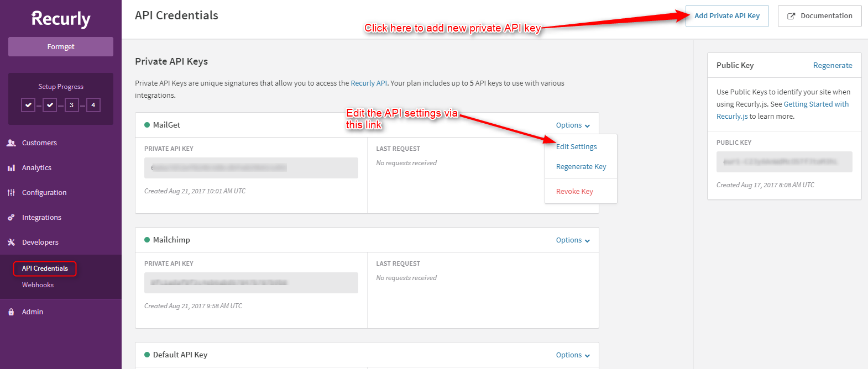The height and width of the screenshot is (369, 868).
Task: Open setup progress step 3
Action: (71, 105)
